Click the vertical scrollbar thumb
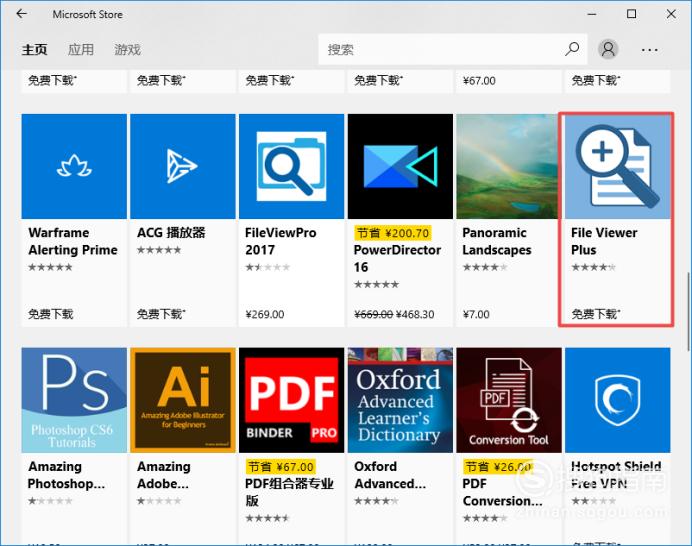Screen dimensions: 692x546 click(x=688, y=311)
